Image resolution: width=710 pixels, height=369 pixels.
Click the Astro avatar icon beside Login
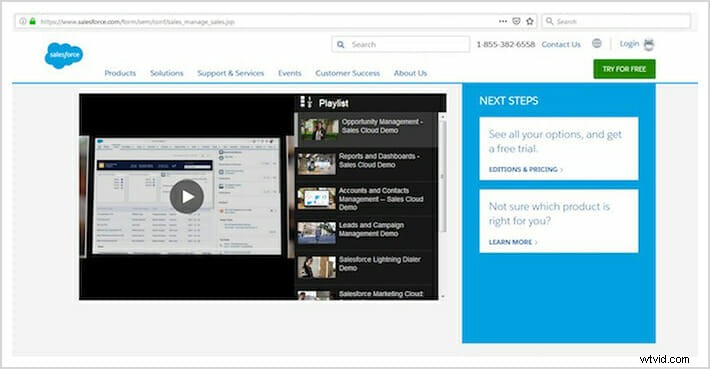pyautogui.click(x=649, y=44)
